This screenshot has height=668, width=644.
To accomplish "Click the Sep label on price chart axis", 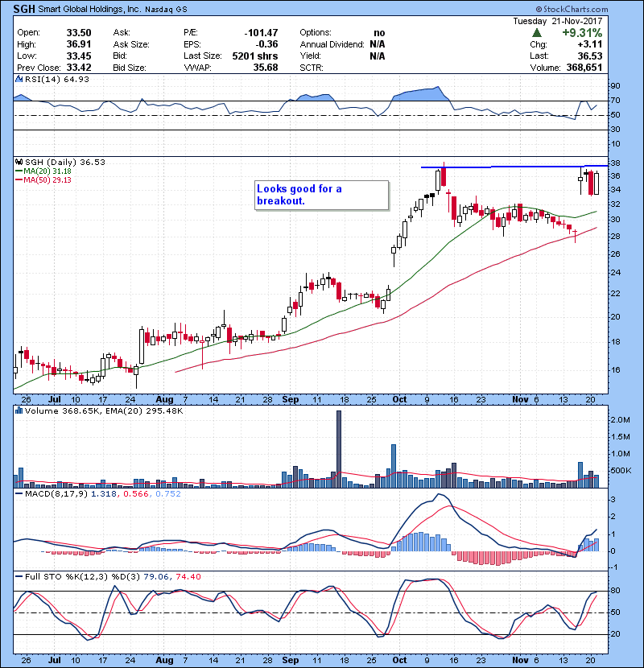I will tap(291, 400).
